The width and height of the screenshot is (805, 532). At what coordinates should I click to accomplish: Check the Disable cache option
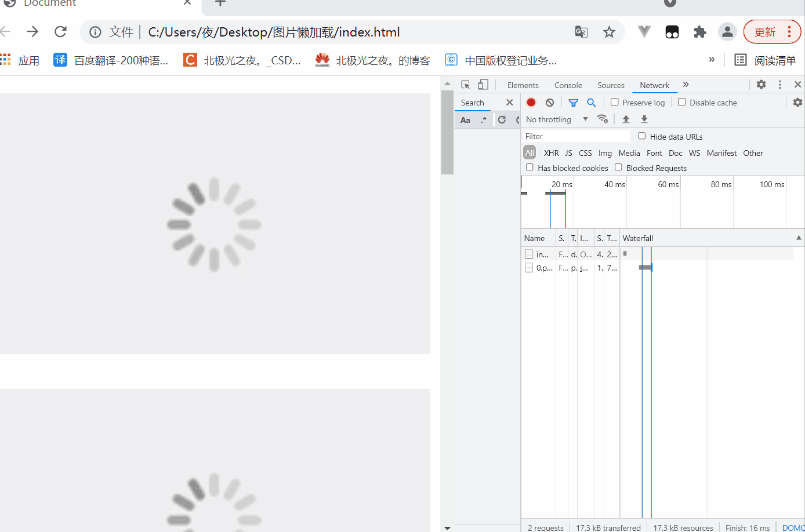682,102
